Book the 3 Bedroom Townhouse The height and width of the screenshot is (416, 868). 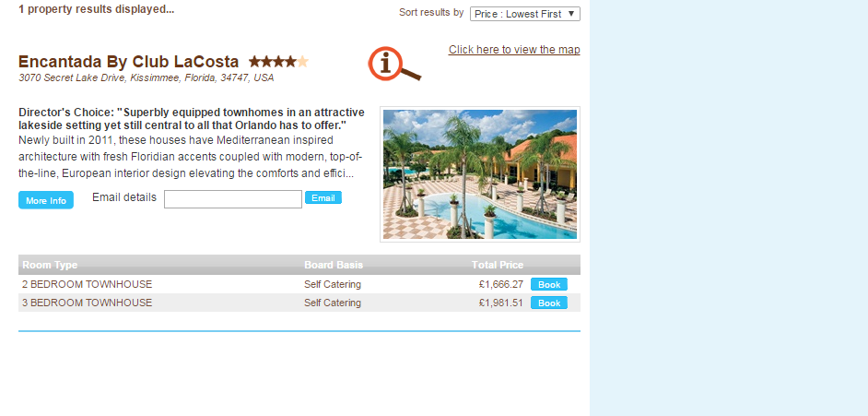[x=549, y=303]
